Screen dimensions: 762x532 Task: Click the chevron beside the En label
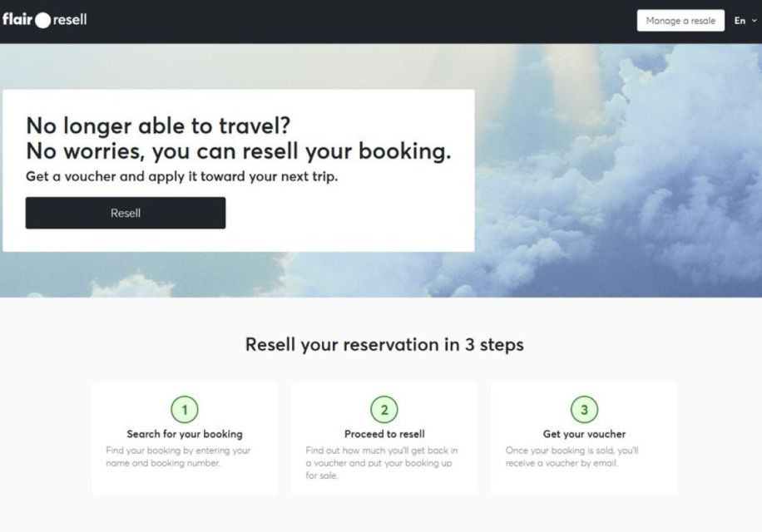(x=755, y=21)
